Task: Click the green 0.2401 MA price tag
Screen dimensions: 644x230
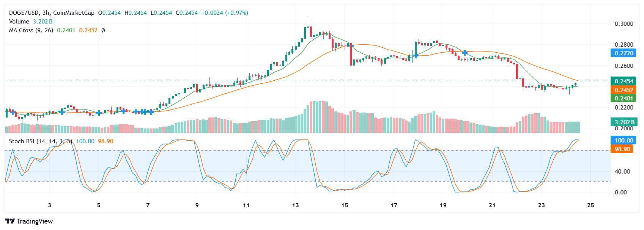Action: (624, 99)
